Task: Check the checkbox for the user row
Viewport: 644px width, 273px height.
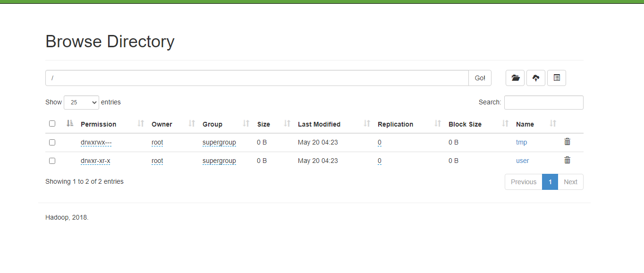Action: click(52, 160)
